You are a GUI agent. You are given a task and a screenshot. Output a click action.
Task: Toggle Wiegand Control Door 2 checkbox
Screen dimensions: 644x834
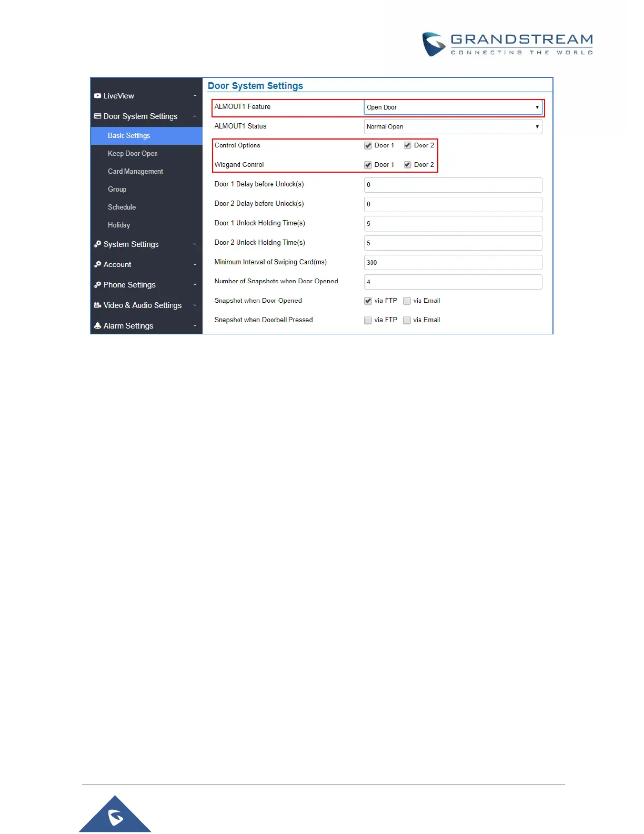click(x=407, y=165)
